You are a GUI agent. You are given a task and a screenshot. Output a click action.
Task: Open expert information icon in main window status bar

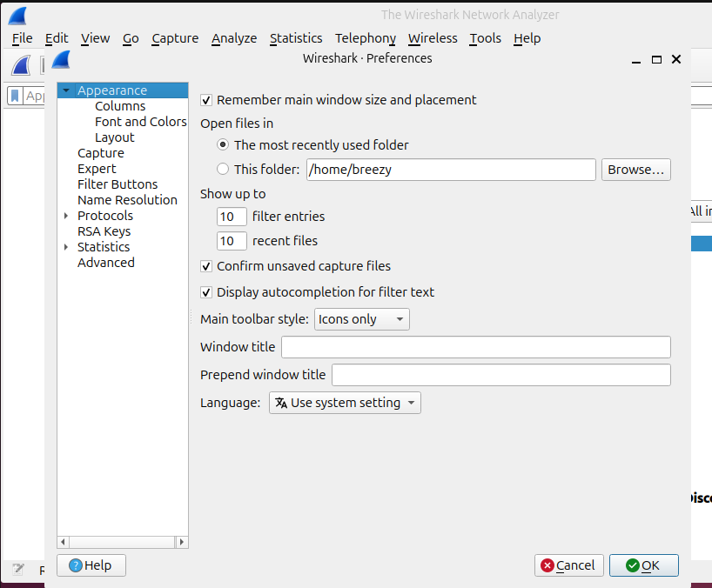click(18, 569)
